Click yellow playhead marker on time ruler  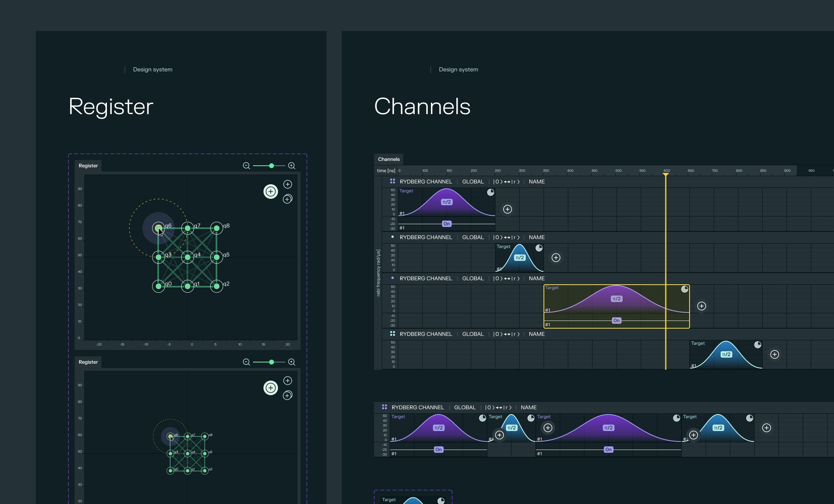[x=666, y=174]
